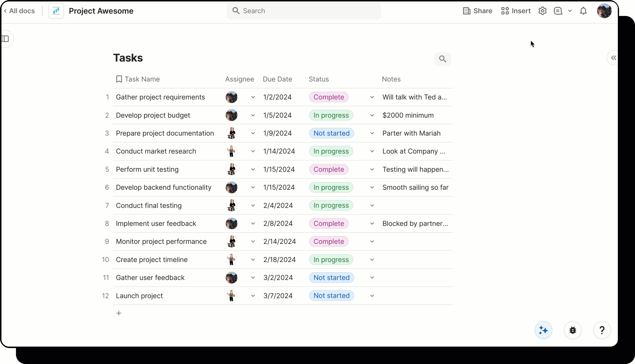Toggle the left sidebar panel

pos(6,39)
